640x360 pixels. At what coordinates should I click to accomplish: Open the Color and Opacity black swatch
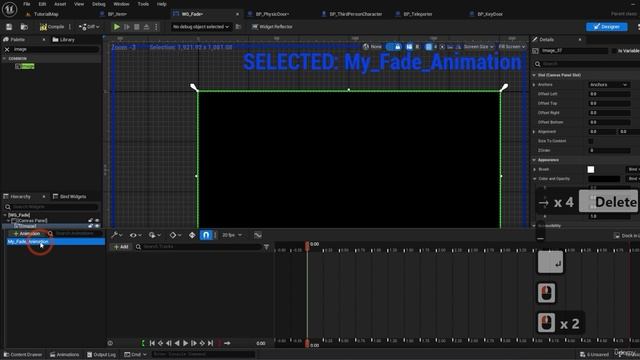[x=604, y=179]
